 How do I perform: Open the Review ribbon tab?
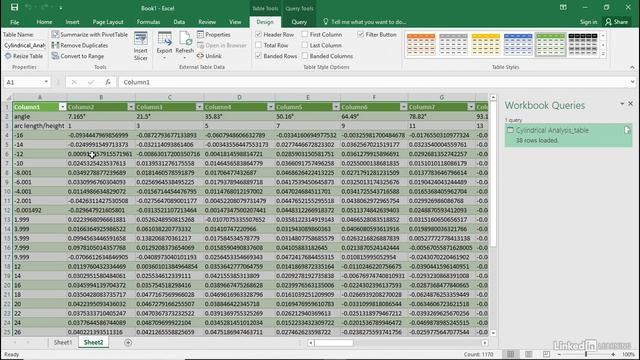[x=207, y=22]
